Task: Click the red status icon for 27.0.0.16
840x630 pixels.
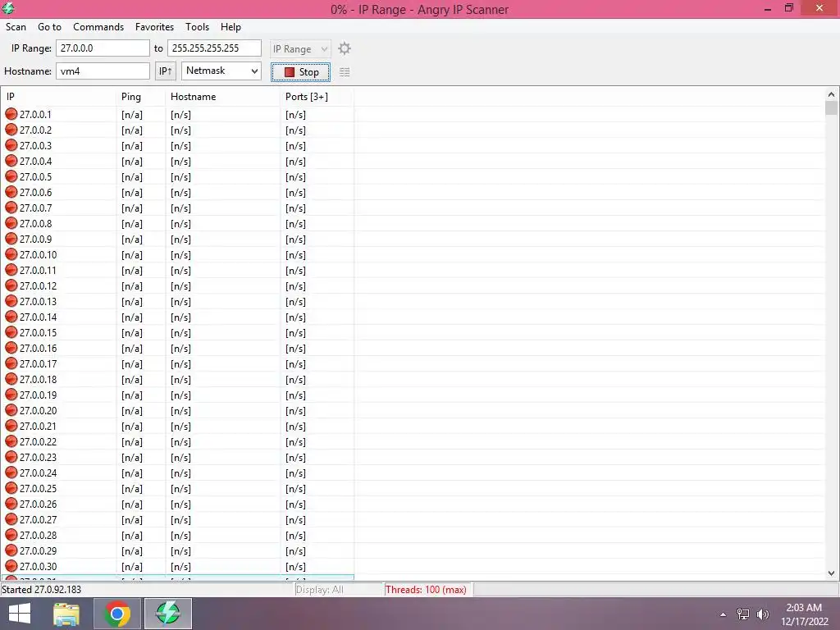Action: pyautogui.click(x=11, y=348)
